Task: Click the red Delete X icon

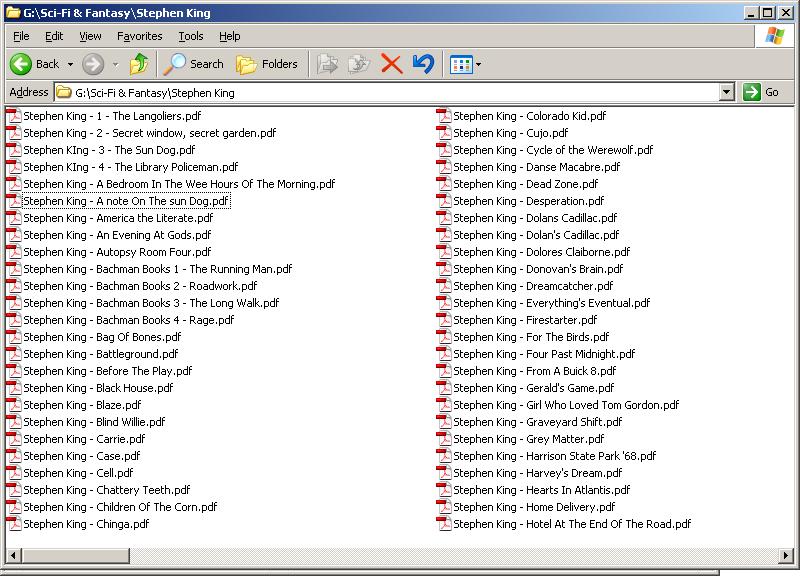Action: (x=391, y=64)
